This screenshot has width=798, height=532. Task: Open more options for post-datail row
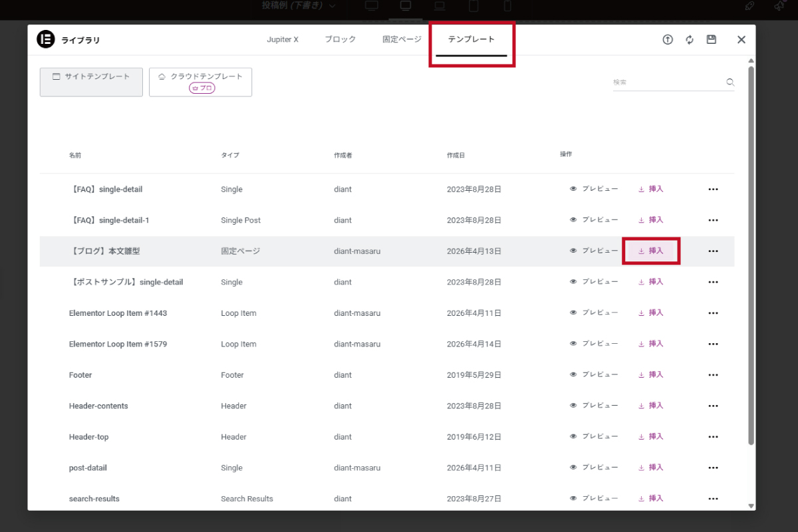(713, 468)
